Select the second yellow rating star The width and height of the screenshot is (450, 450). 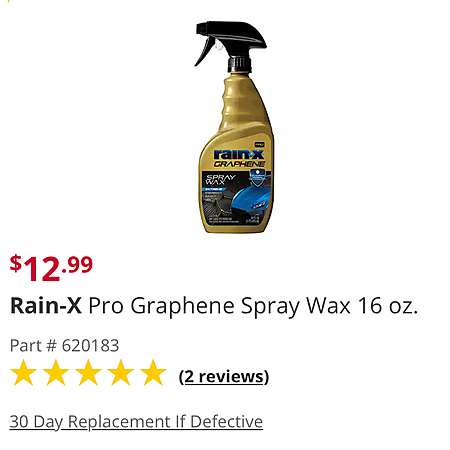tap(56, 373)
